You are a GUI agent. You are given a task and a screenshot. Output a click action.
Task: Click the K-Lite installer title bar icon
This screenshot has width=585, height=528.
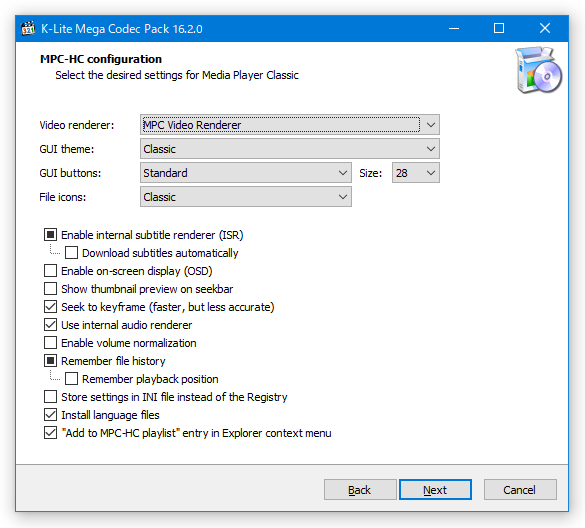(28, 28)
